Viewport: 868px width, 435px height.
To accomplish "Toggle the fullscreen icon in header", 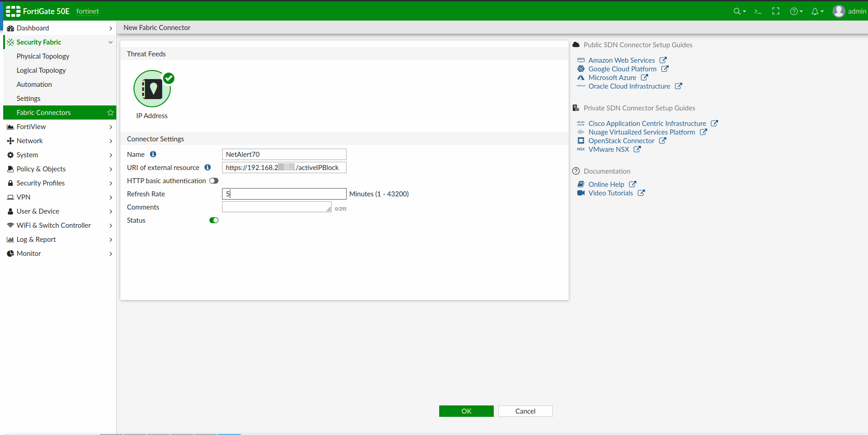I will click(x=776, y=11).
